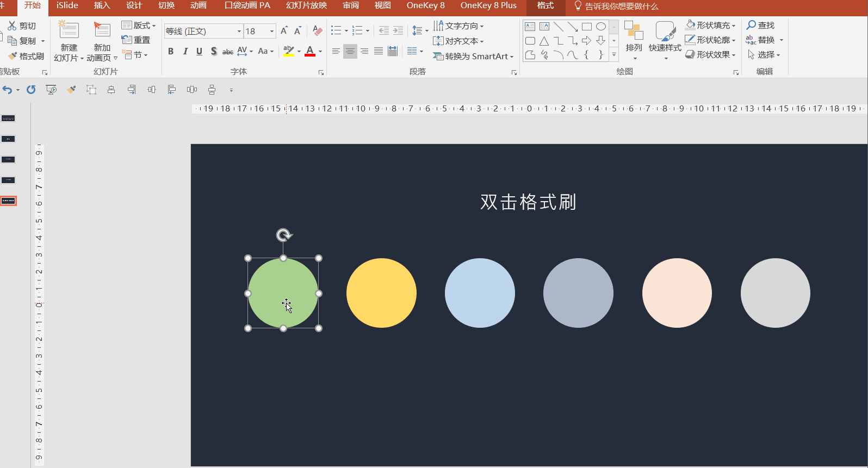Undo the last action
Screen dimensions: 868x468
point(7,90)
